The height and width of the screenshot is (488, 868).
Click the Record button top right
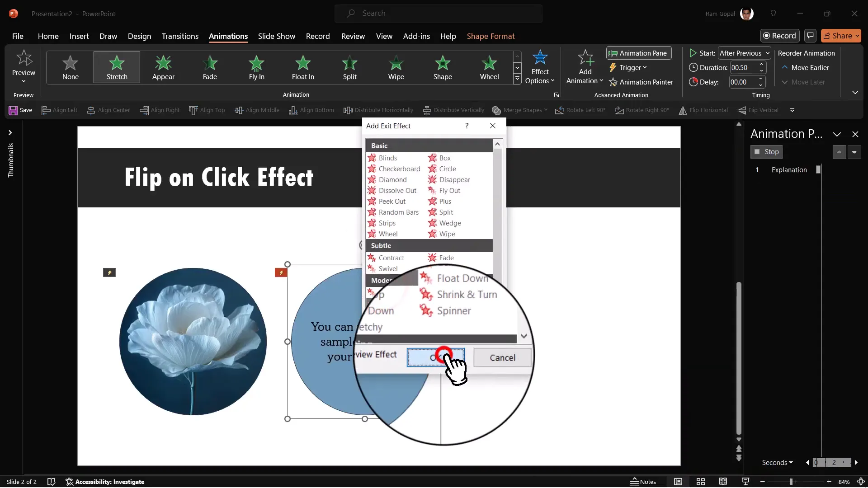780,36
